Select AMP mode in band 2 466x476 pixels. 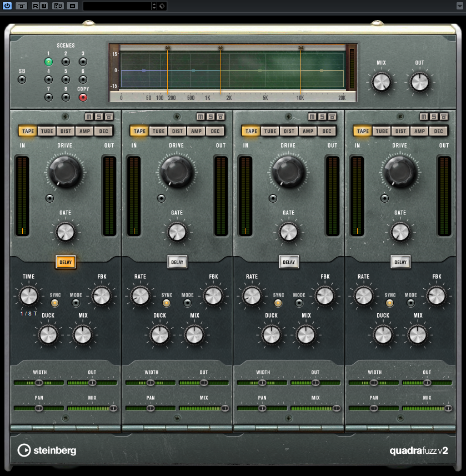pos(197,131)
